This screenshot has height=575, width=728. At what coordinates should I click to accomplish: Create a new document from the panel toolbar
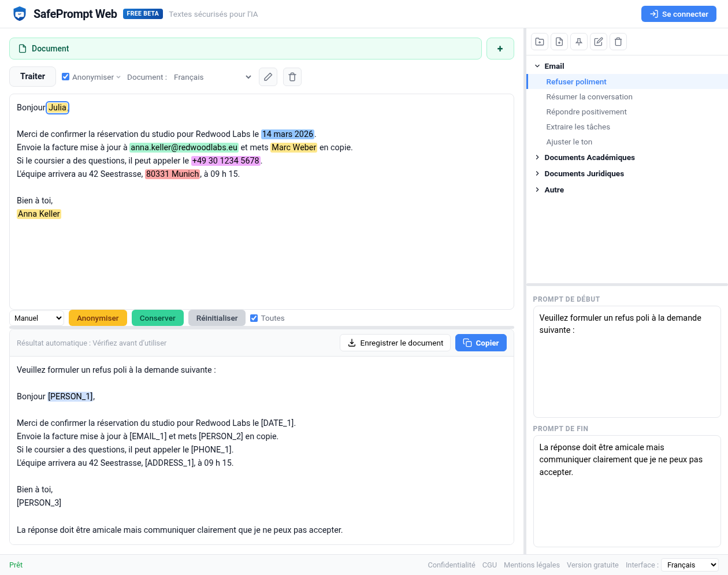559,41
